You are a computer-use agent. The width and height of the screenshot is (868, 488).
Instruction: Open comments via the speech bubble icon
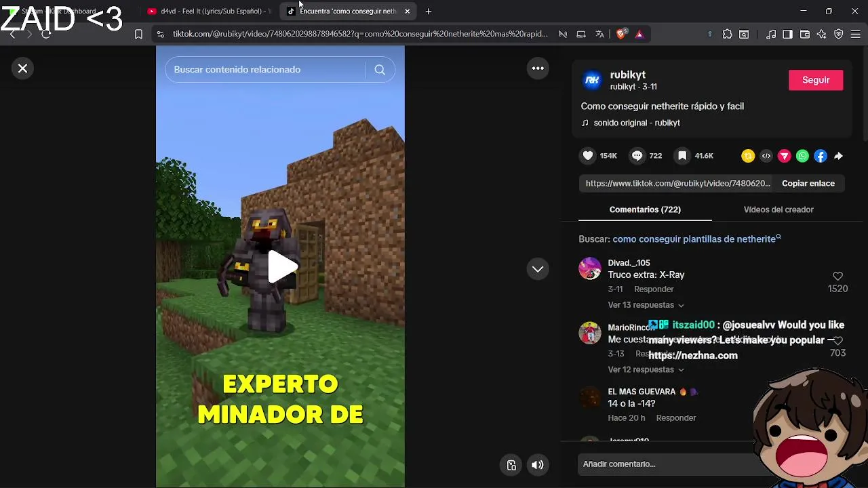(x=637, y=156)
